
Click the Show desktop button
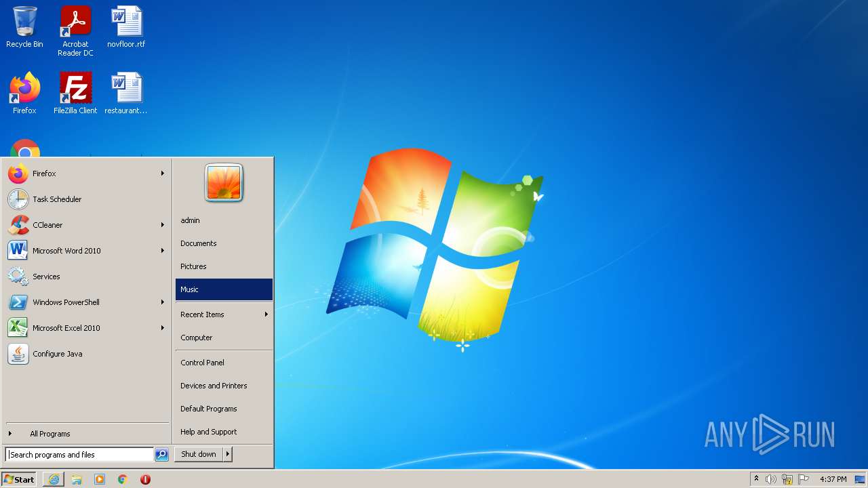coord(861,479)
